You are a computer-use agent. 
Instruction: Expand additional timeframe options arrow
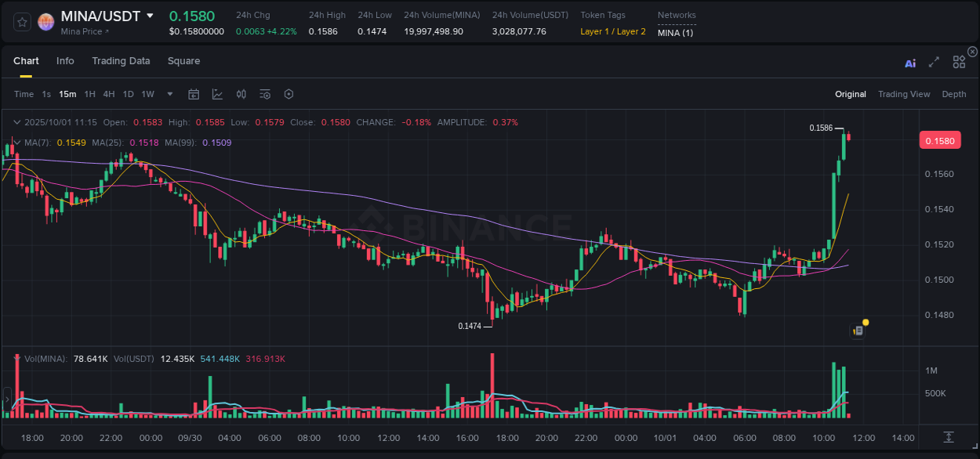point(169,94)
